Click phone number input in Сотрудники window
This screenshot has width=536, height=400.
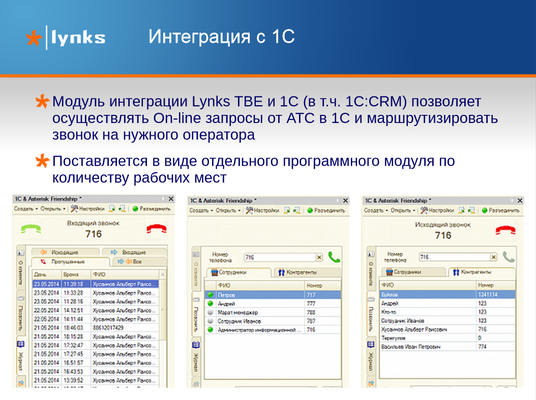tap(280, 257)
